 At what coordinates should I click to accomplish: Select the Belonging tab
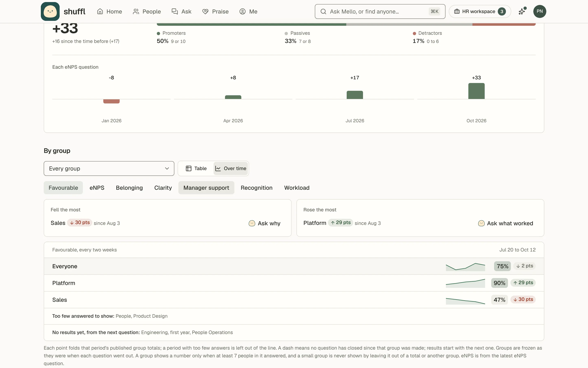129,188
